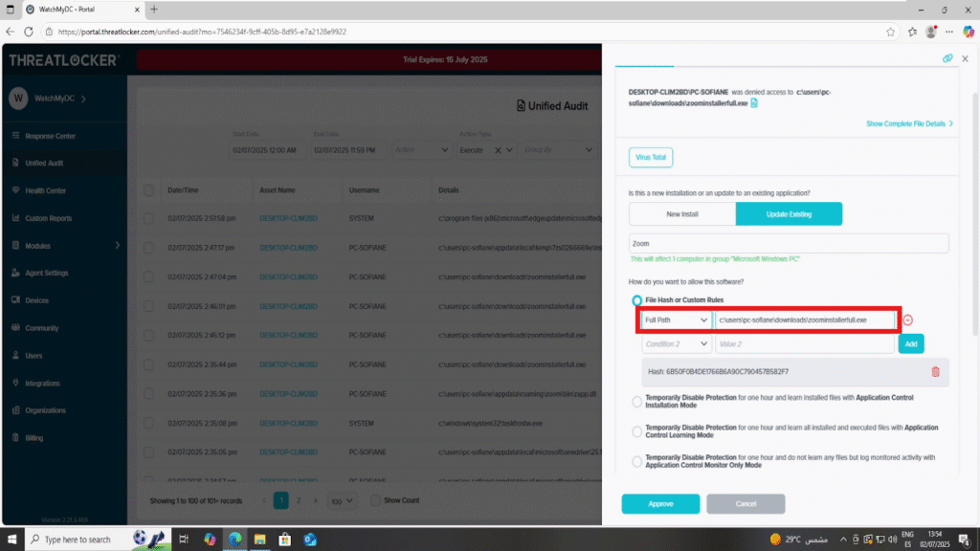Approve the application request
980x551 pixels.
(660, 503)
